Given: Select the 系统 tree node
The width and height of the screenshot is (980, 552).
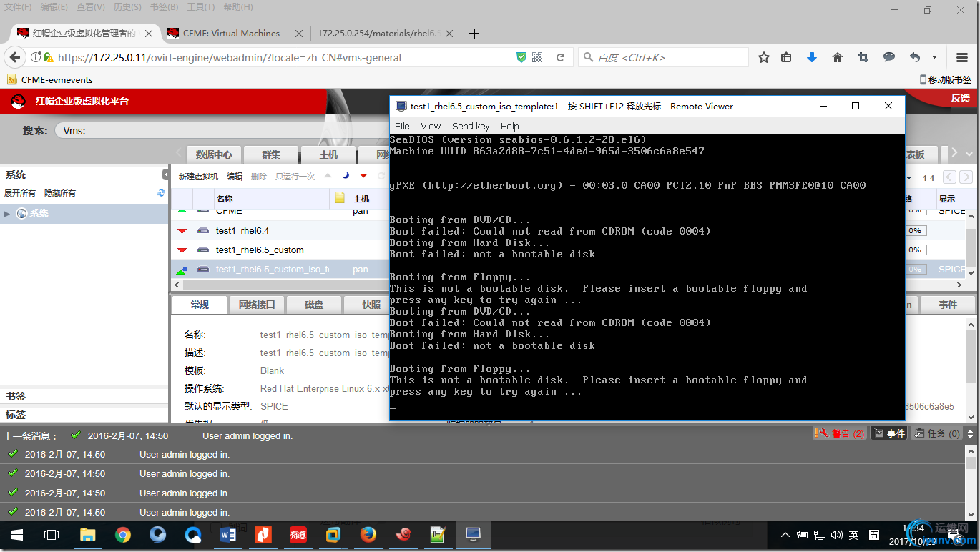Looking at the screenshot, I should click(39, 214).
